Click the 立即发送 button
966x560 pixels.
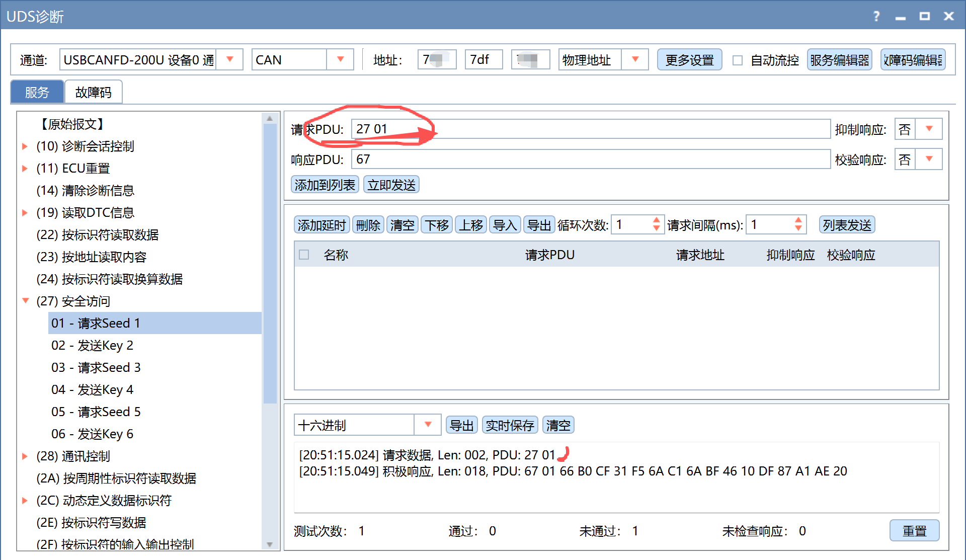tap(391, 185)
